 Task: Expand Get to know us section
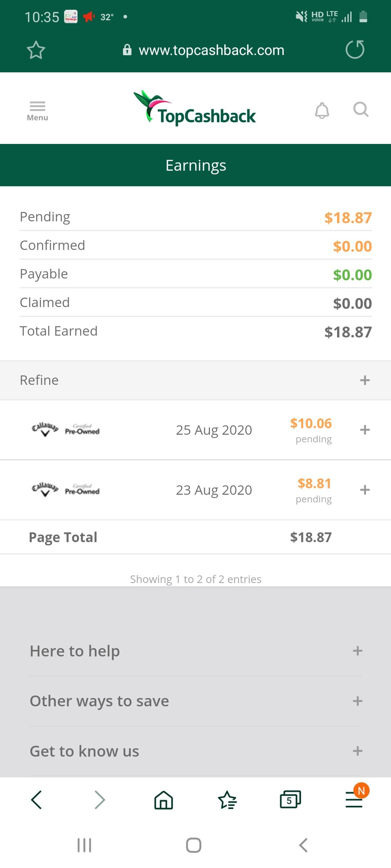[x=357, y=751]
